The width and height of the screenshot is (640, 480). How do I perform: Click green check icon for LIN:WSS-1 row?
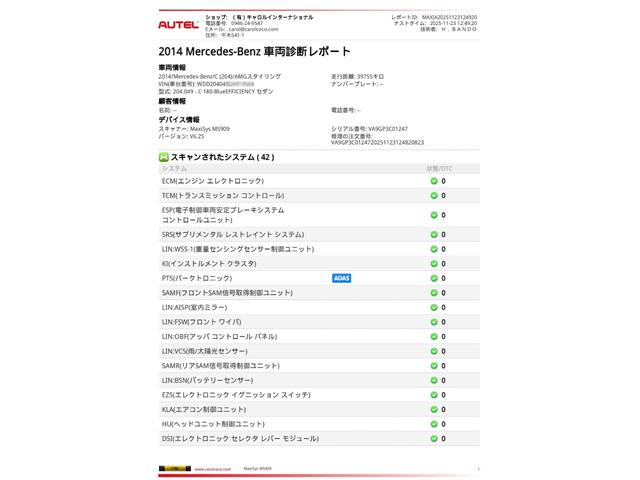click(x=434, y=249)
